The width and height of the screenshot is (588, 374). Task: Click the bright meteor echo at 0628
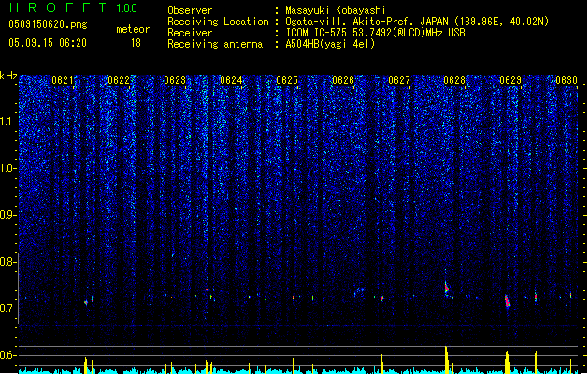click(x=447, y=289)
